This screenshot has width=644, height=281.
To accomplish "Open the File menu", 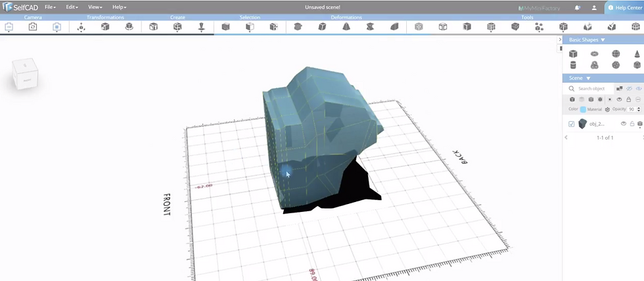I will [50, 7].
